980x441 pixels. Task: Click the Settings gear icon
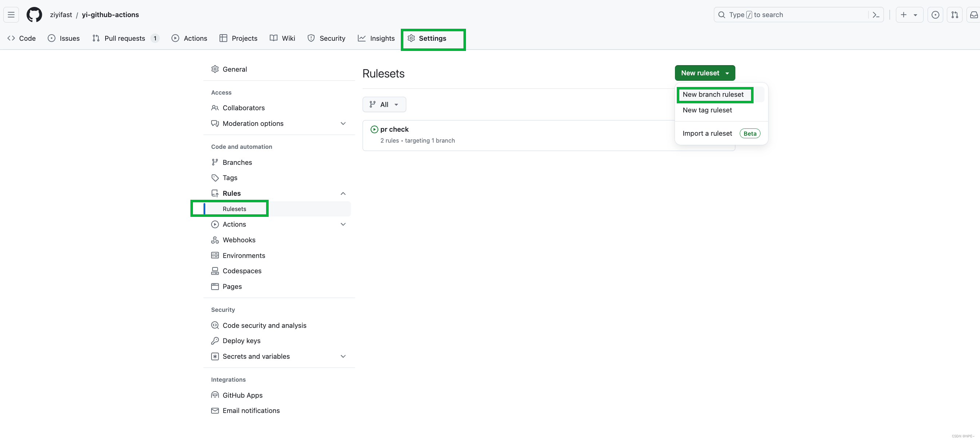coord(411,38)
